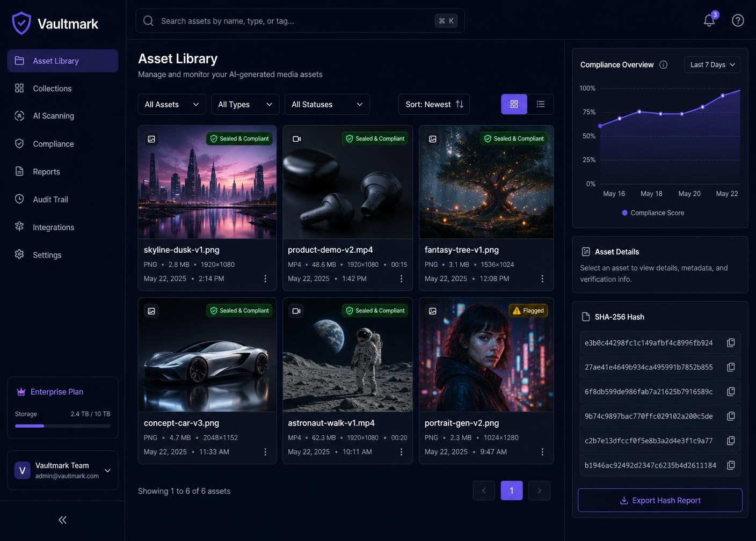This screenshot has height=541, width=756.
Task: Open the skyline-dusk-v1.png thumbnail
Action: pyautogui.click(x=207, y=182)
